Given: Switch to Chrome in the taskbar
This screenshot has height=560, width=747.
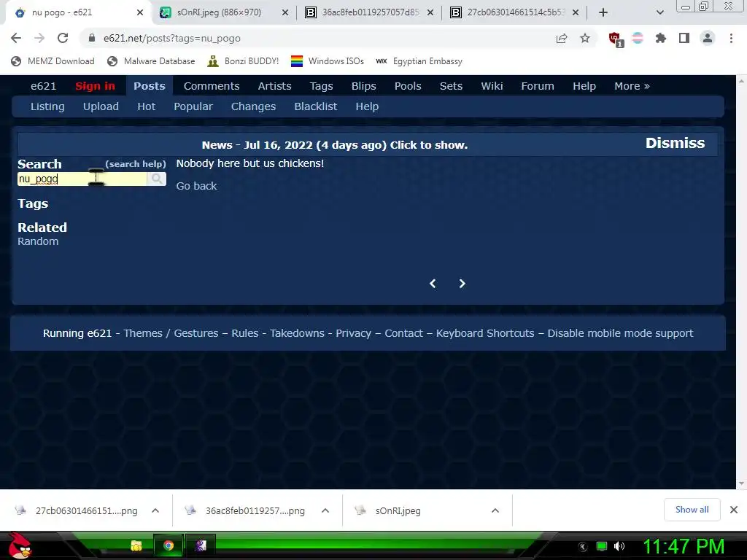Looking at the screenshot, I should [169, 545].
